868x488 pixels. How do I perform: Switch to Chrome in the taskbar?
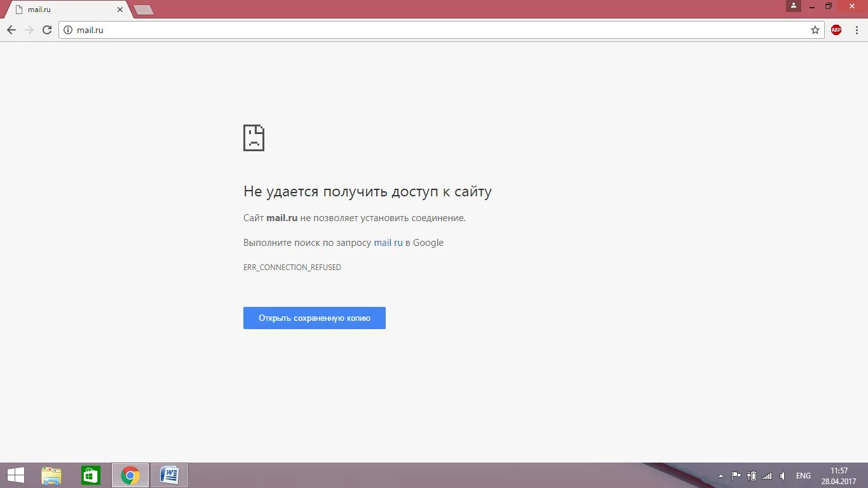pos(130,475)
